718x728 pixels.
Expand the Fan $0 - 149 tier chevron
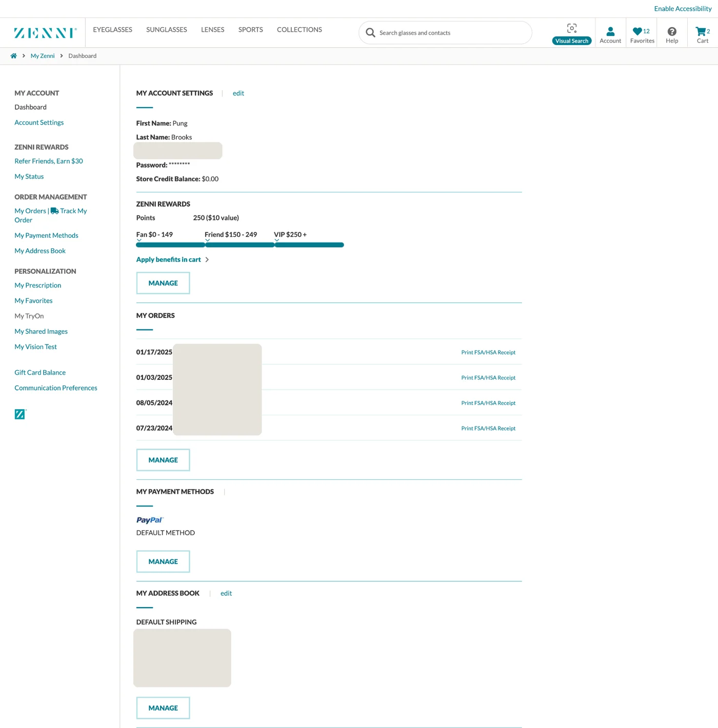(x=139, y=240)
